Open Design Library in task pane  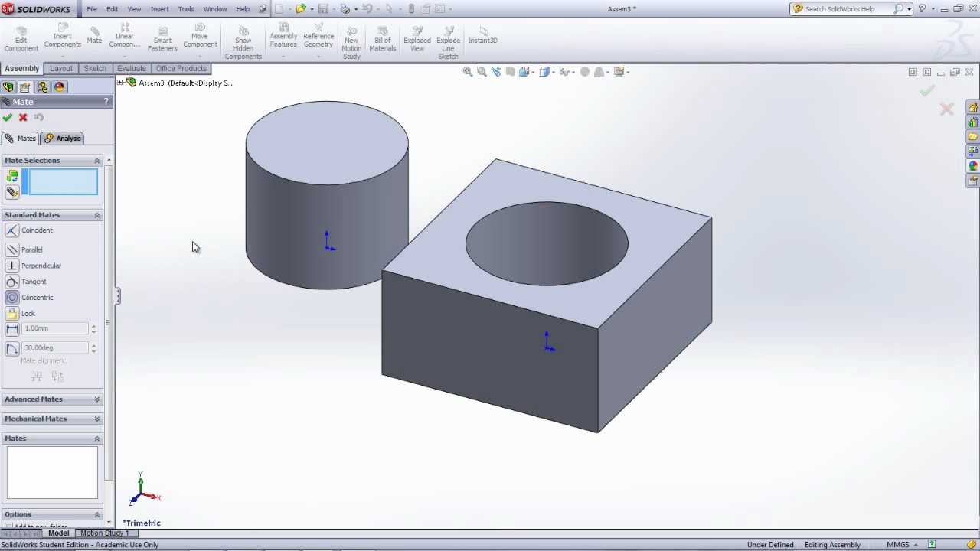pos(972,122)
